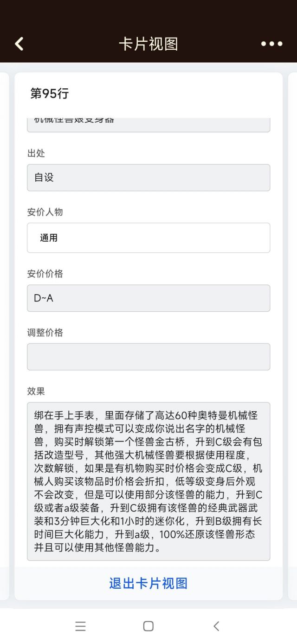Click the empty 调整价格 field
297x644 pixels.
coord(148,357)
